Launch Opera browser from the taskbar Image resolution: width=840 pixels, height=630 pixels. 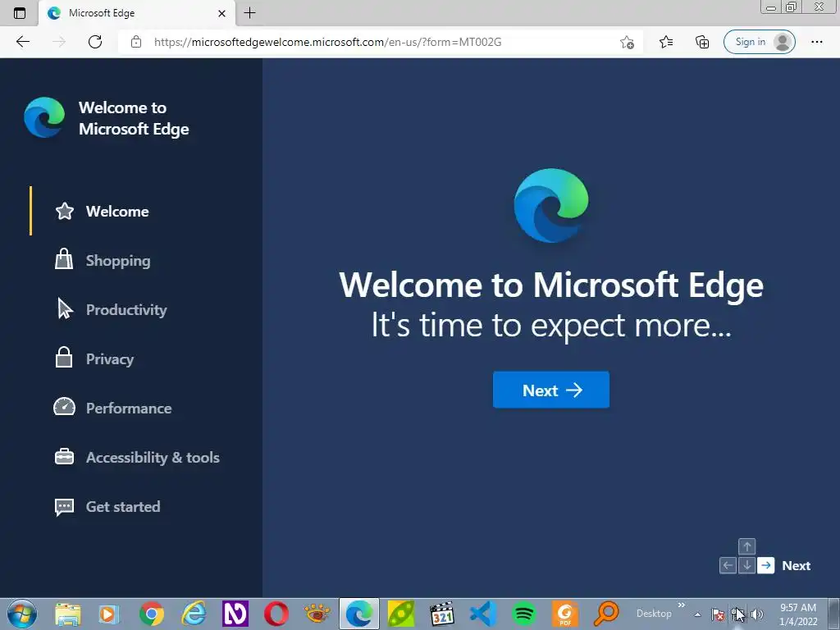click(x=276, y=614)
